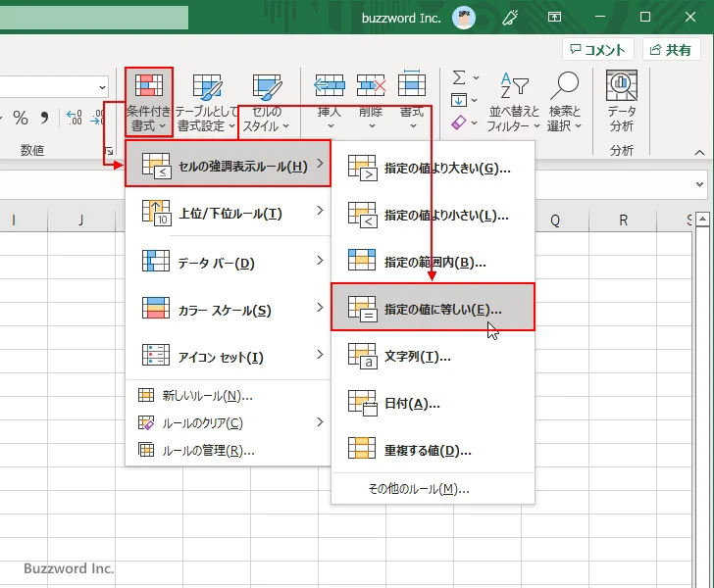Click the 挿入 insert cells icon
Viewport: 714px width, 588px height.
[x=330, y=85]
